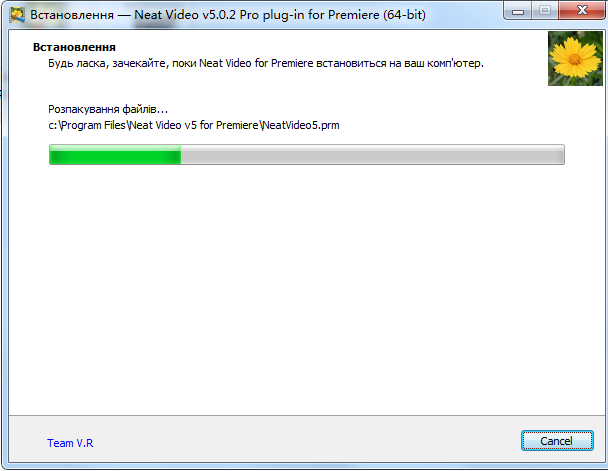Open the Team V.R link
The width and height of the screenshot is (608, 471).
pos(70,443)
